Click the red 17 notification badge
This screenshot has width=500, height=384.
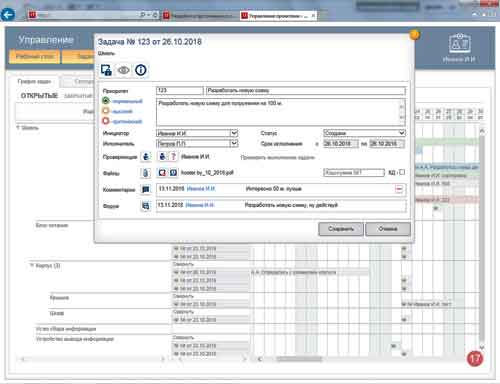(475, 359)
